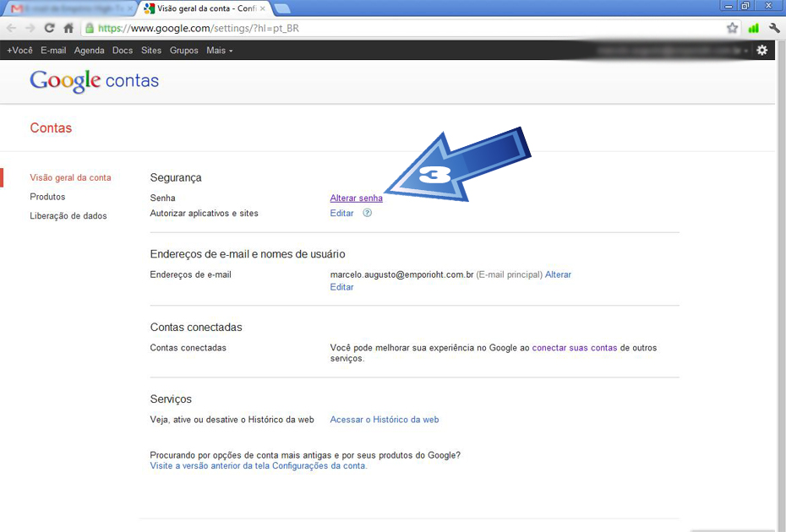Image resolution: width=786 pixels, height=532 pixels.
Task: Close the Visão geral da conta tab
Action: [x=263, y=8]
